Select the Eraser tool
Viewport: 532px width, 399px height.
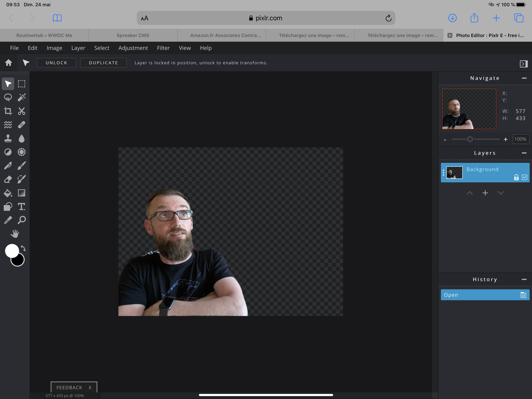pos(8,179)
